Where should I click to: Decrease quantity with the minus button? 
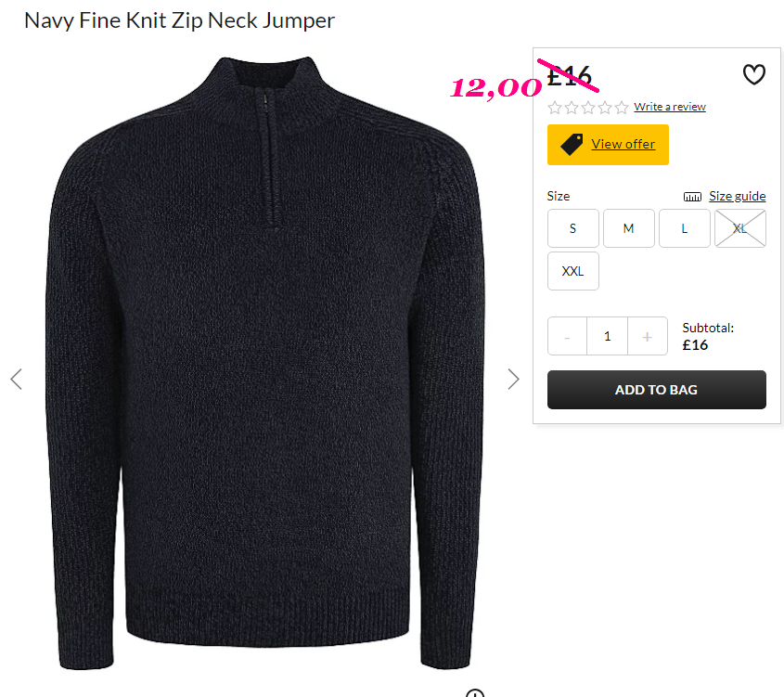[567, 337]
